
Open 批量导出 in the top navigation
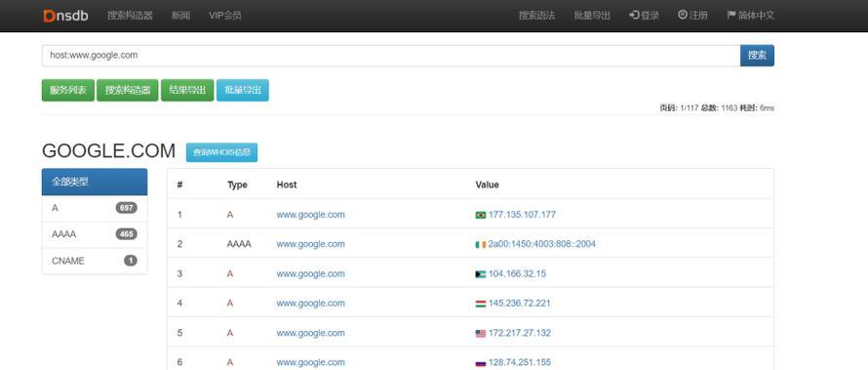(592, 16)
